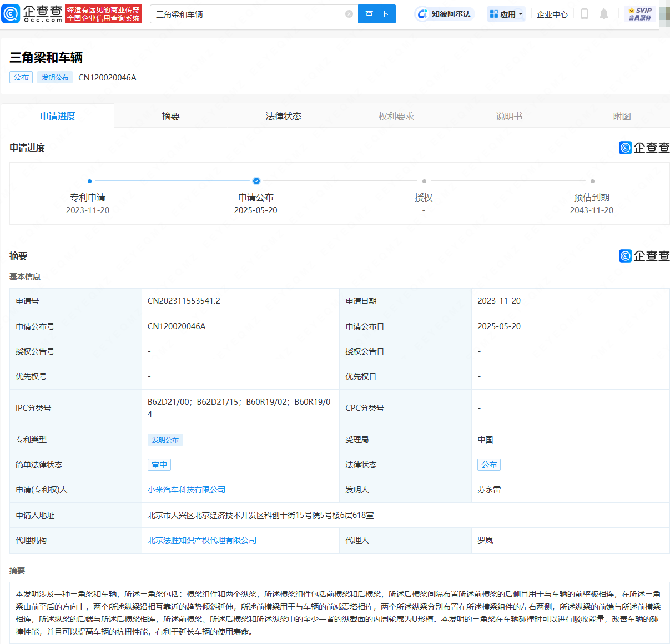Image resolution: width=670 pixels, height=644 pixels.
Task: Switch to the 申请进度 tab
Action: [x=58, y=116]
